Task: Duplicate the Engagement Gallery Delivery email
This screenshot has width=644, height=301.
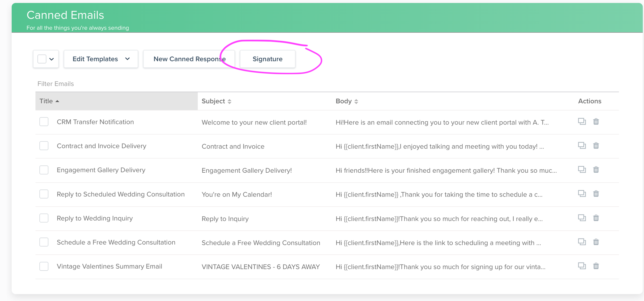Action: 582,170
